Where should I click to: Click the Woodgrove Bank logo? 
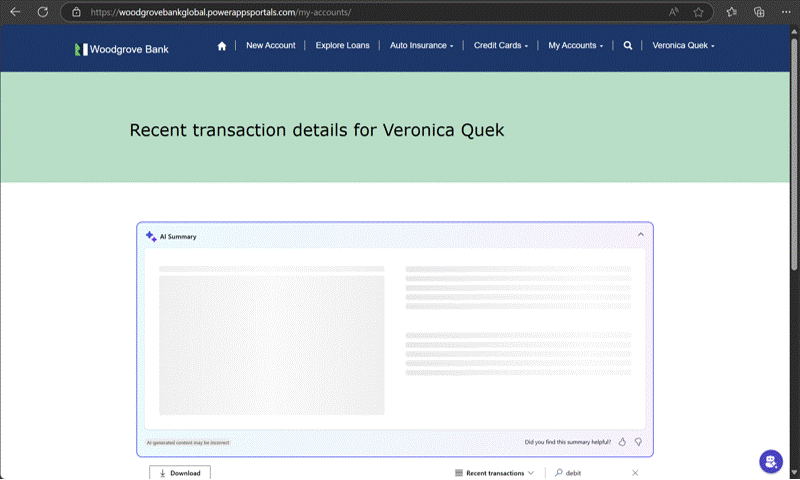click(122, 48)
